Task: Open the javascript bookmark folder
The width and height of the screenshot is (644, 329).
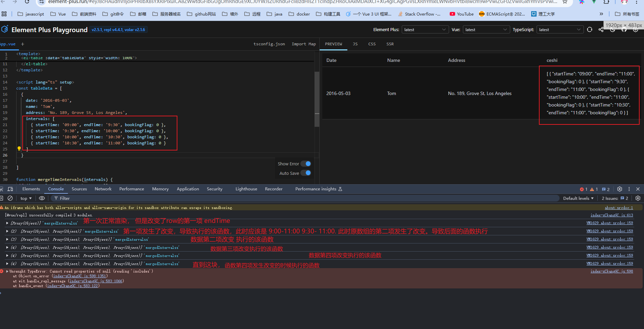Action: (x=31, y=14)
